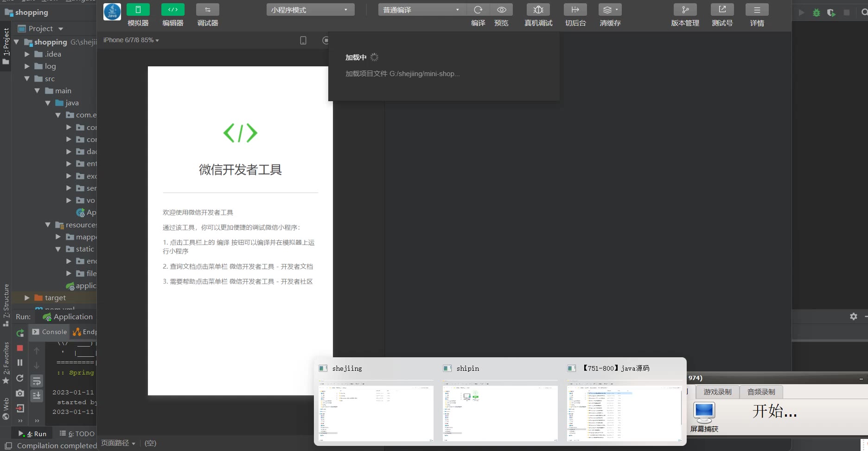Click the test account (测试号) icon
This screenshot has height=451, width=868.
click(x=722, y=10)
